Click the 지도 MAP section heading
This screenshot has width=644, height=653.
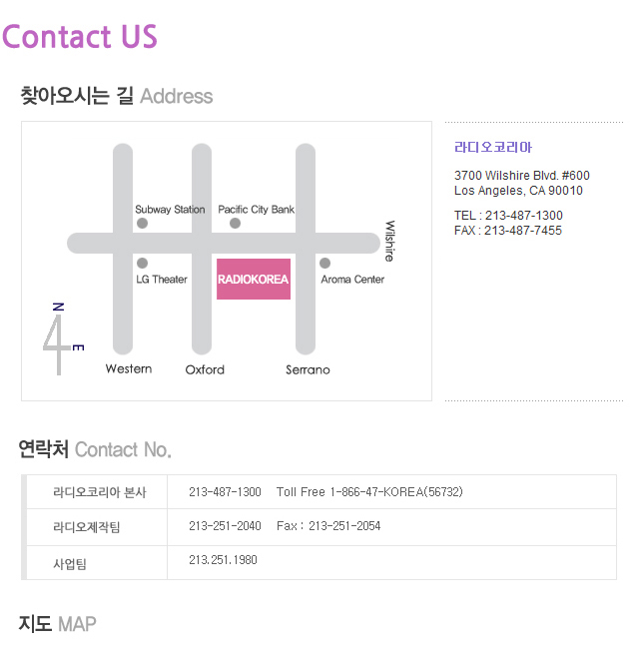tap(58, 624)
